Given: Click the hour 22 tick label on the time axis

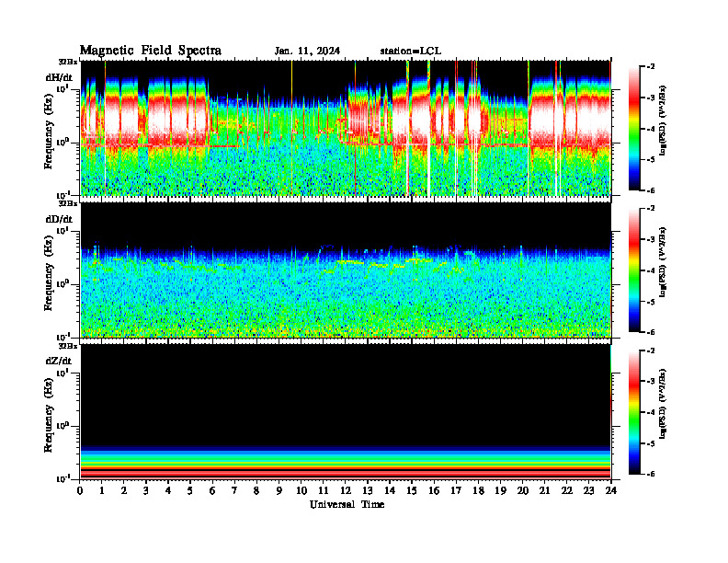Looking at the screenshot, I should (x=567, y=491).
